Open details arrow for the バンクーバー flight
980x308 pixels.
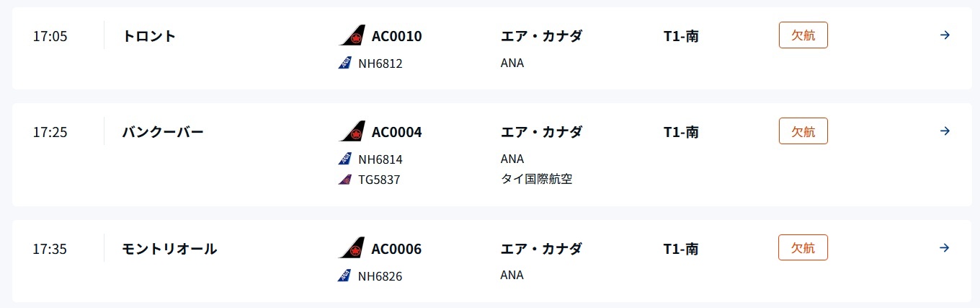coord(945,131)
